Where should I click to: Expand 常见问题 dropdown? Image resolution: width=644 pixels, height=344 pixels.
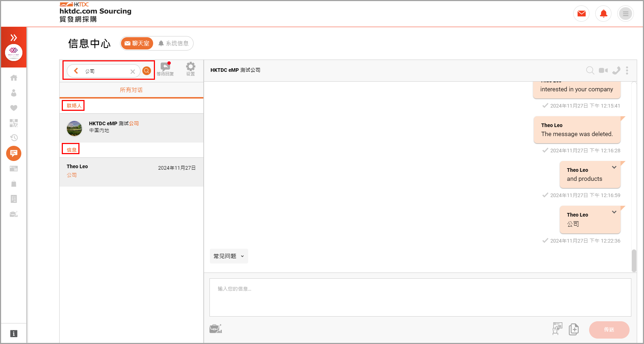point(229,256)
